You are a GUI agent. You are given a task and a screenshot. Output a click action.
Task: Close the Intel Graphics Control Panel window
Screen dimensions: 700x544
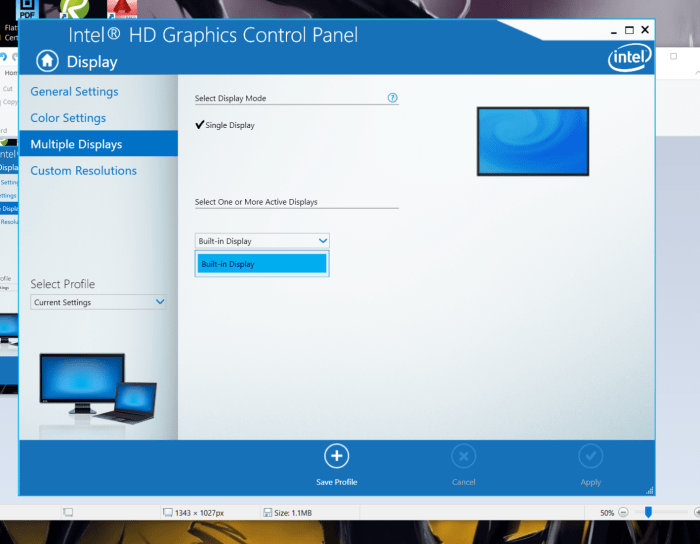(645, 29)
